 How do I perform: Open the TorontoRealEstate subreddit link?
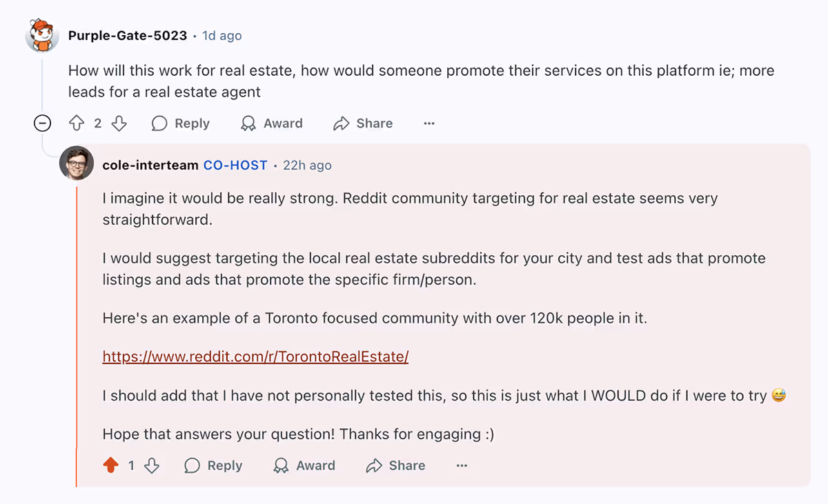(255, 356)
